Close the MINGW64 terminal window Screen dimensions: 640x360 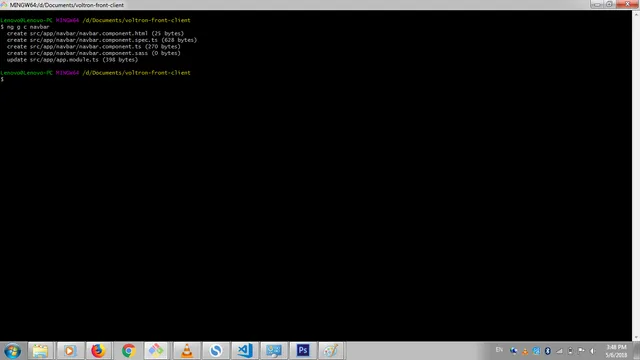(627, 4)
